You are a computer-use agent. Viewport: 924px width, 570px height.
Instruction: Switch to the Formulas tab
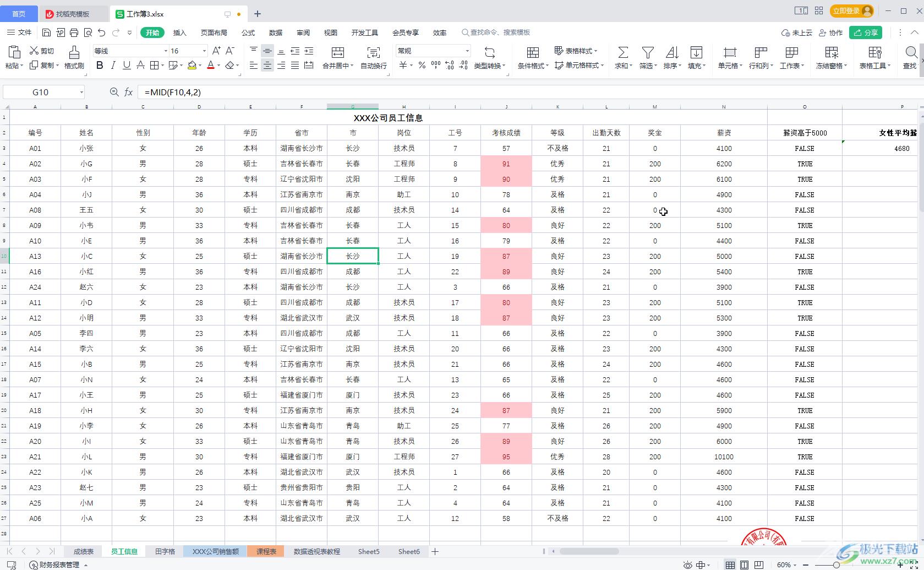point(248,32)
